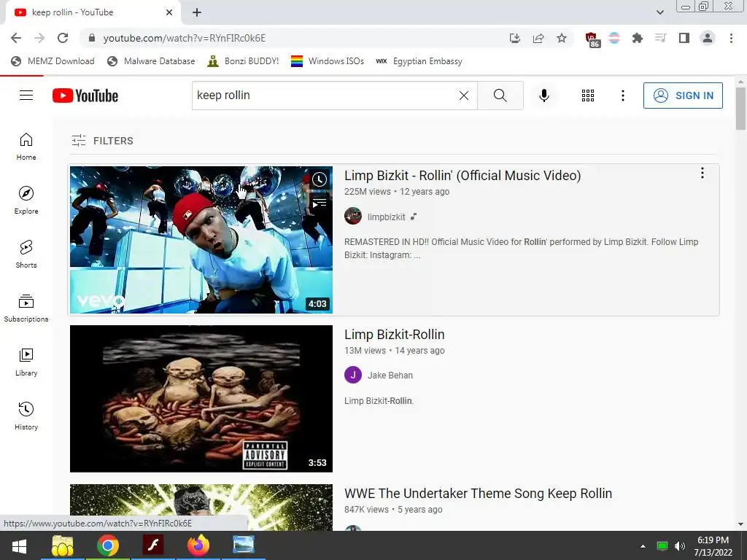Viewport: 747px width, 560px height.
Task: Open the Extensions puzzle piece menu
Action: point(638,38)
